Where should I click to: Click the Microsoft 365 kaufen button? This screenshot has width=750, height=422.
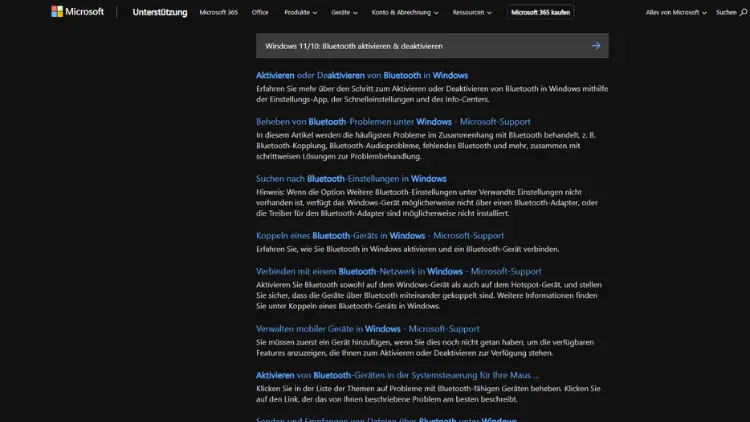pos(540,12)
